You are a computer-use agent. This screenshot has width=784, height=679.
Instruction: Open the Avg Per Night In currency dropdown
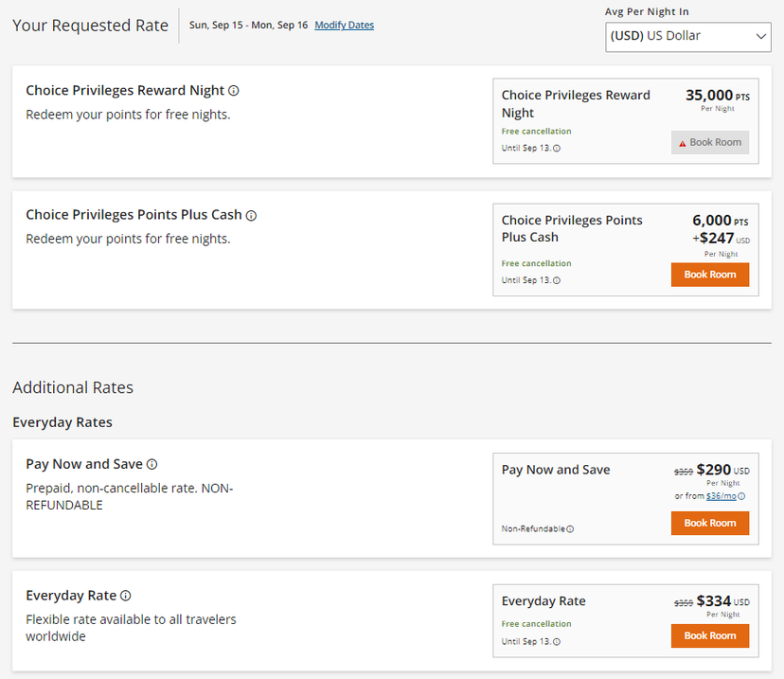point(687,37)
